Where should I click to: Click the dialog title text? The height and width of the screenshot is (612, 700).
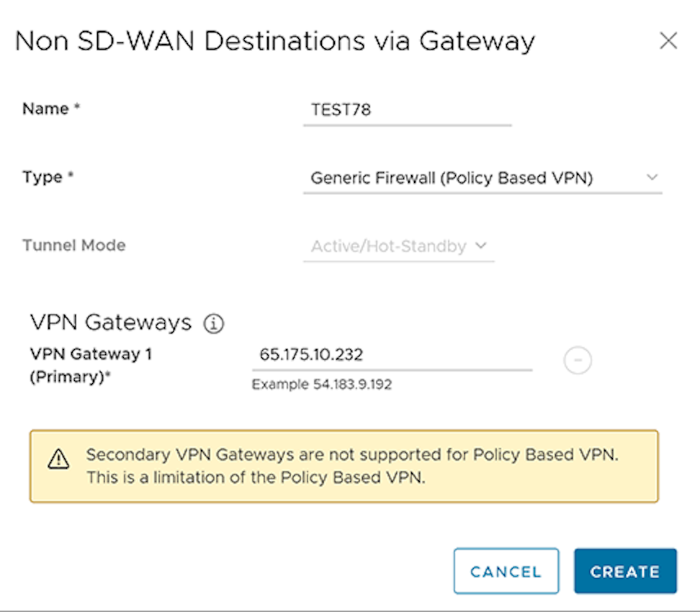(274, 41)
